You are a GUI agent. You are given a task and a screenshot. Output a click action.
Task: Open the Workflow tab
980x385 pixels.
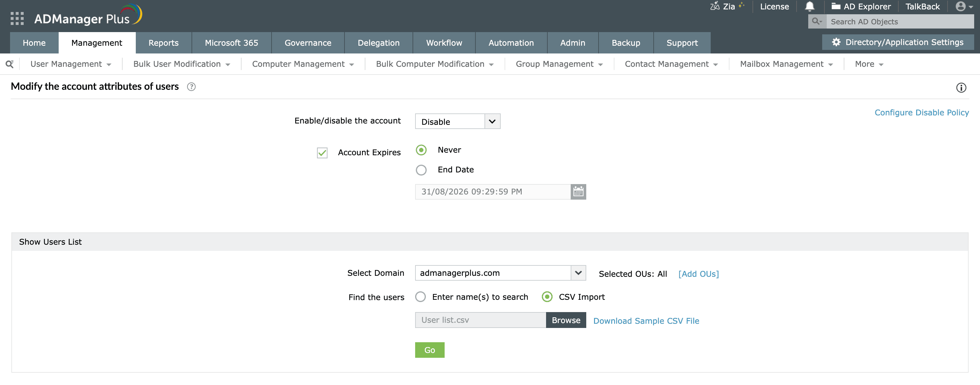tap(444, 42)
